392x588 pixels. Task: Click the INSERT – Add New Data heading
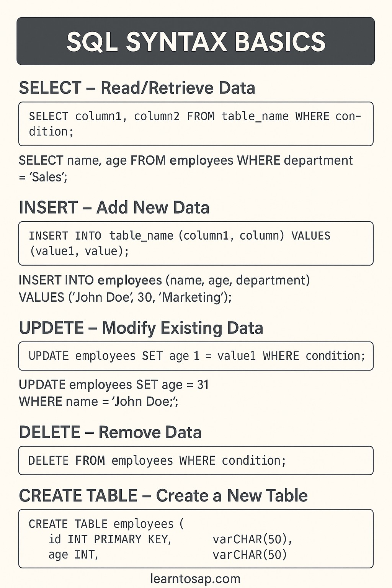click(x=114, y=207)
